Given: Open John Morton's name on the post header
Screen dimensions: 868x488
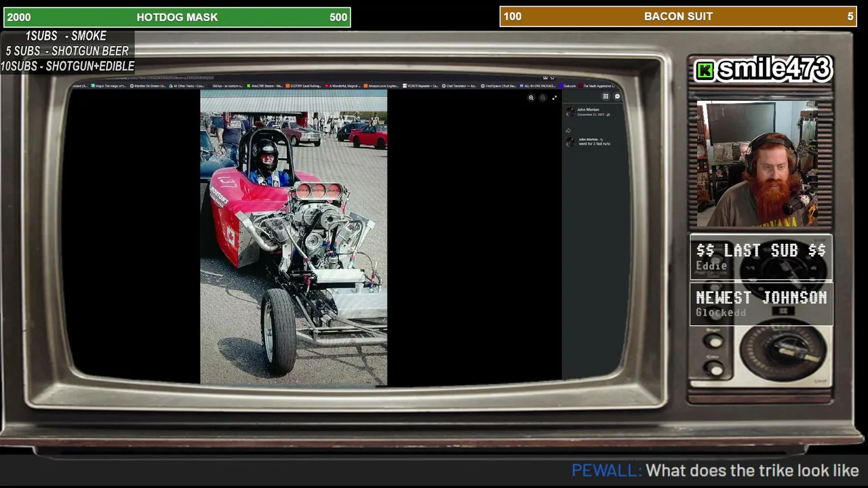Looking at the screenshot, I should 588,110.
